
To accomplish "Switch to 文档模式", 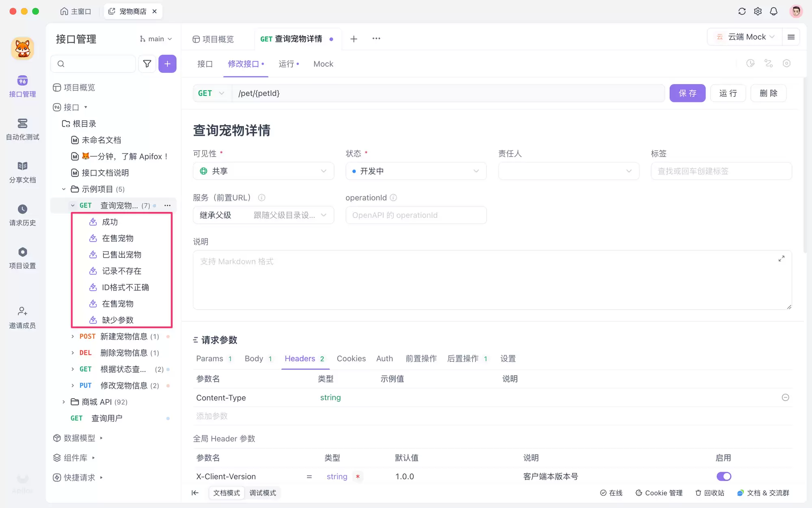I will [x=227, y=493].
